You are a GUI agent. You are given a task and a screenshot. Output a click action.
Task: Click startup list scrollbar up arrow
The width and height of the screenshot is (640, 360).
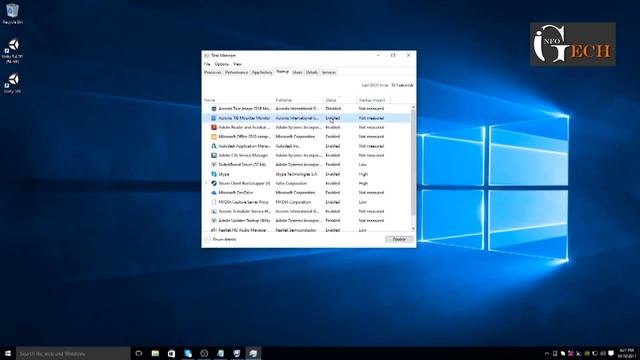click(413, 107)
